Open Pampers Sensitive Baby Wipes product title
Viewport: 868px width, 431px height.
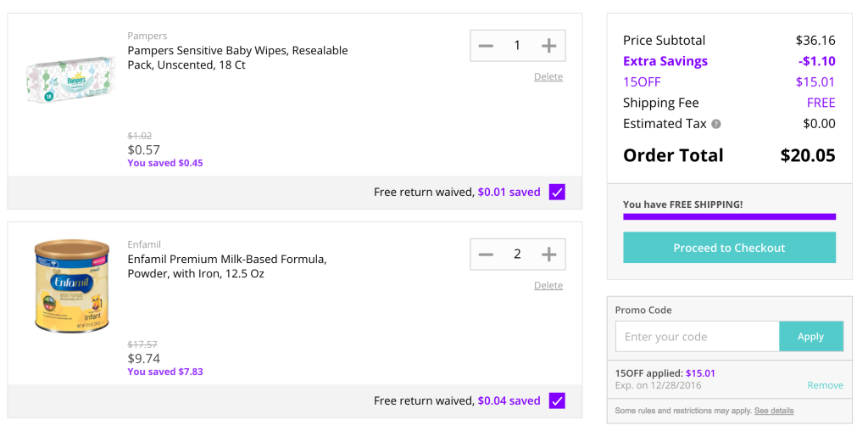click(237, 58)
